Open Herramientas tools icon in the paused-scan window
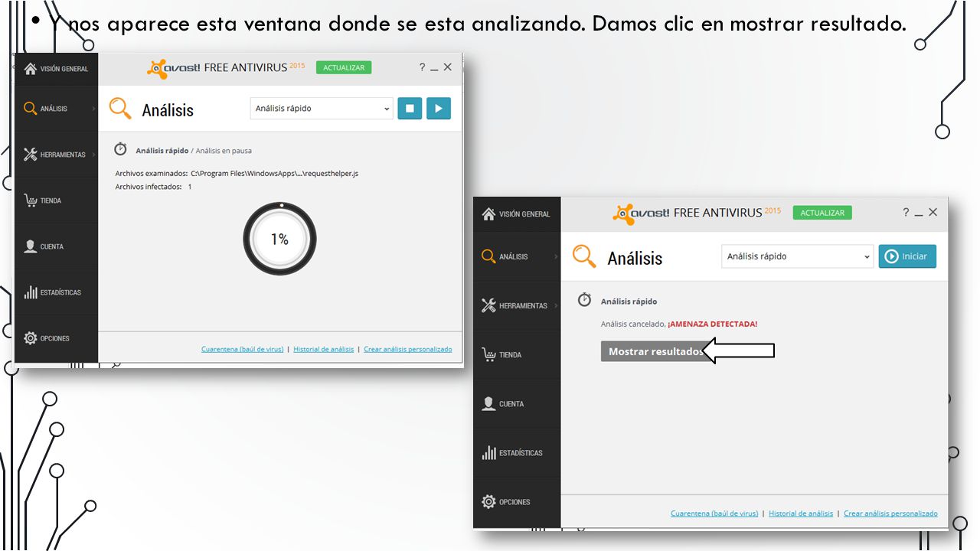The image size is (980, 551). [31, 155]
